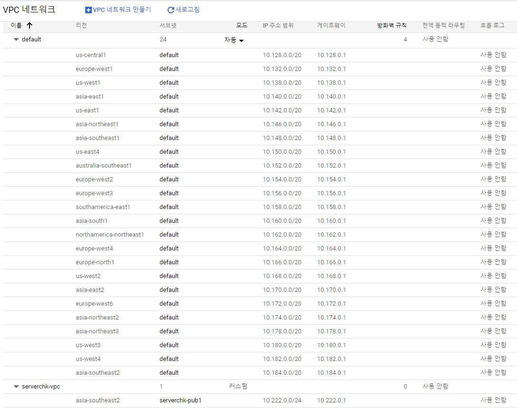Select the asia-northeast2 region cell

click(x=97, y=318)
